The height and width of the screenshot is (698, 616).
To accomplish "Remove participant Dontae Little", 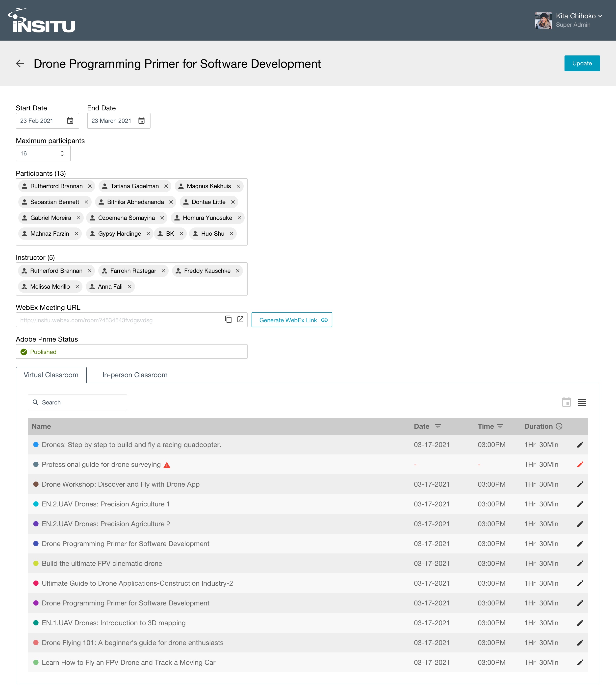I will click(233, 202).
